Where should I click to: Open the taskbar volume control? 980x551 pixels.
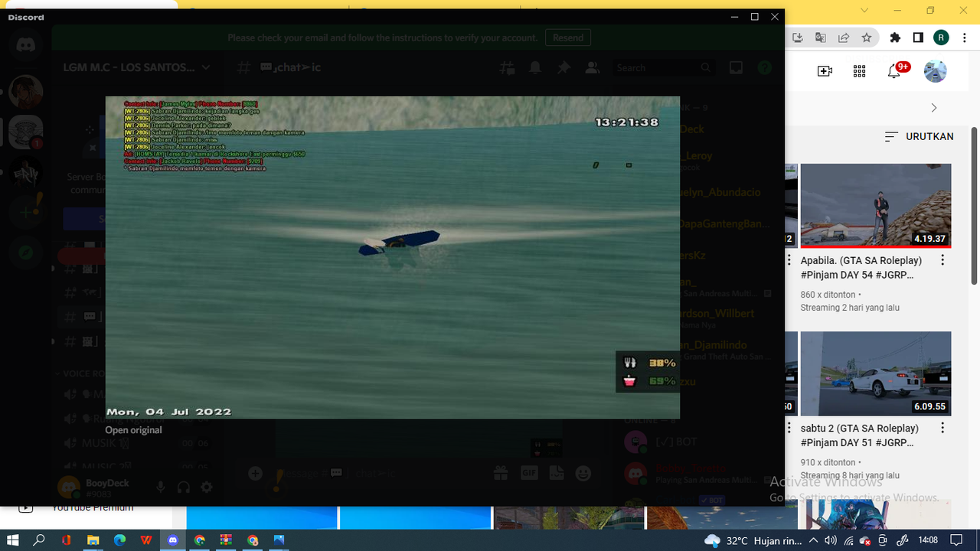coord(831,540)
